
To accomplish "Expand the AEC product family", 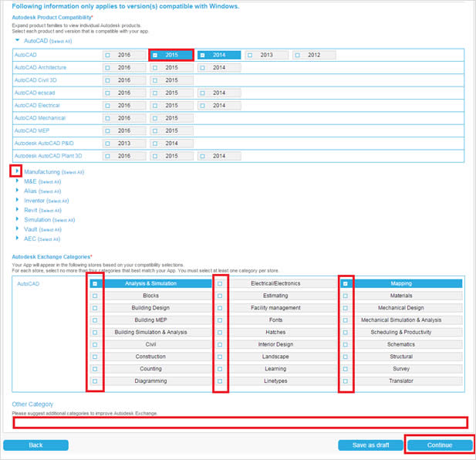I will coord(18,238).
